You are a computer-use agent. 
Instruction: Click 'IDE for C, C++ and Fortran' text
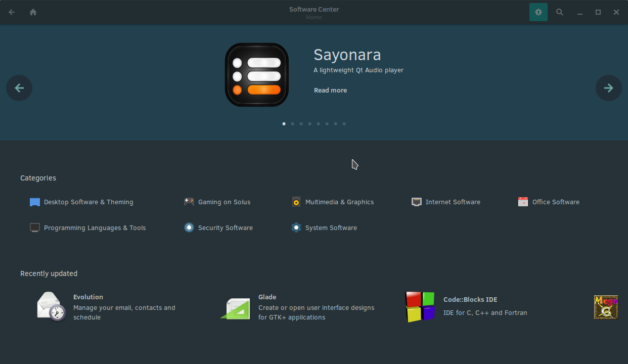485,313
